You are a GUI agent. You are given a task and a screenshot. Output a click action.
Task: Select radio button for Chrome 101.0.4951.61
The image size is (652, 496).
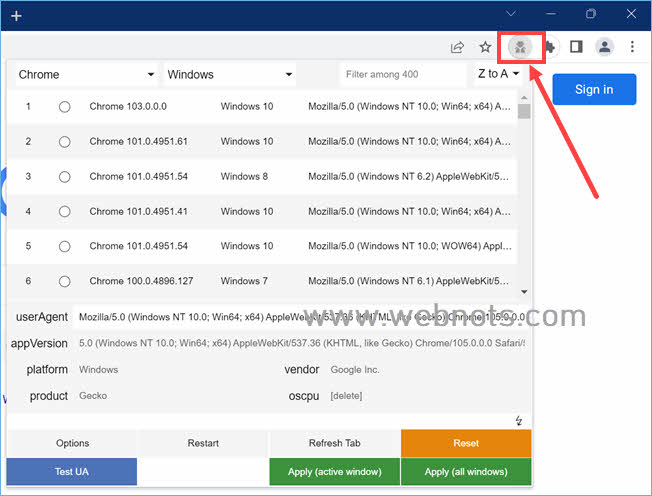[65, 142]
